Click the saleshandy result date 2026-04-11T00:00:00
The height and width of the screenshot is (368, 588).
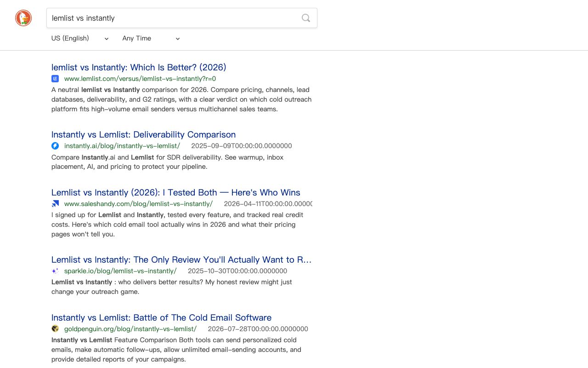point(268,204)
